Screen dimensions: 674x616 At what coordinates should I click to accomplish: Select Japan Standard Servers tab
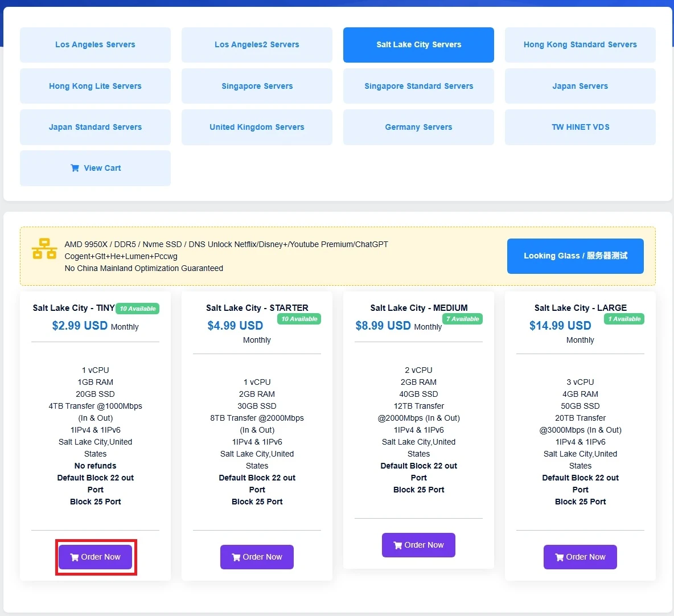click(95, 127)
